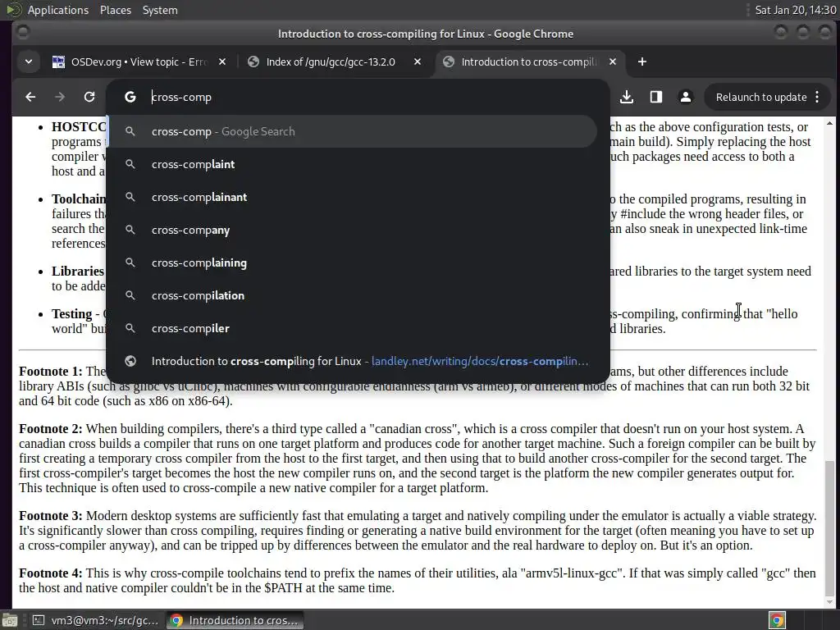
Task: Click page scrollbar thumb
Action: [829, 527]
